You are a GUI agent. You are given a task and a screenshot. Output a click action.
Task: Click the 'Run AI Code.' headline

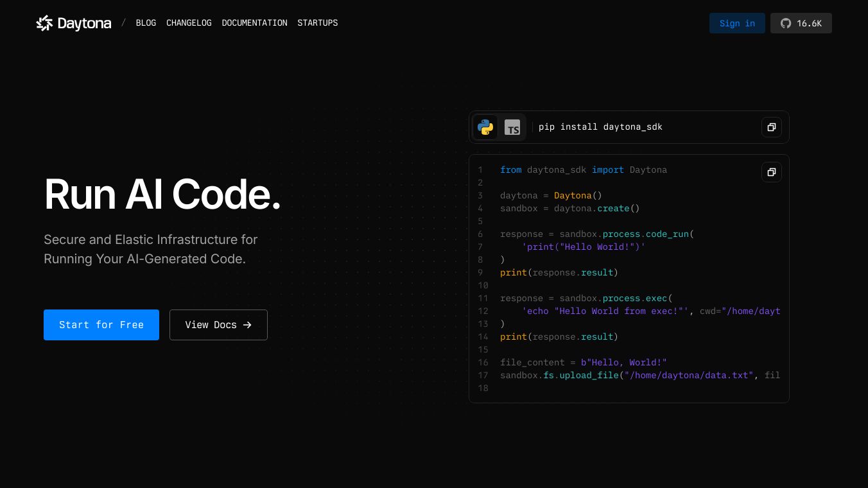tap(163, 194)
